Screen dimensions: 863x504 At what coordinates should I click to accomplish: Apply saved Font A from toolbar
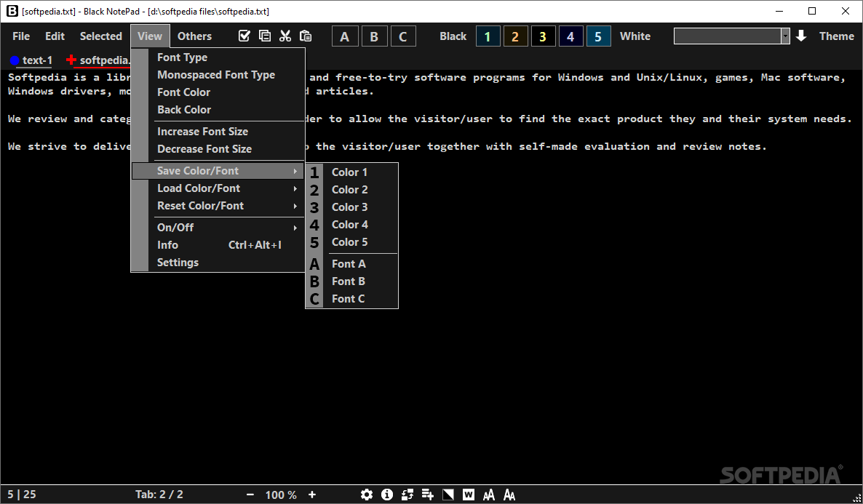coord(345,36)
